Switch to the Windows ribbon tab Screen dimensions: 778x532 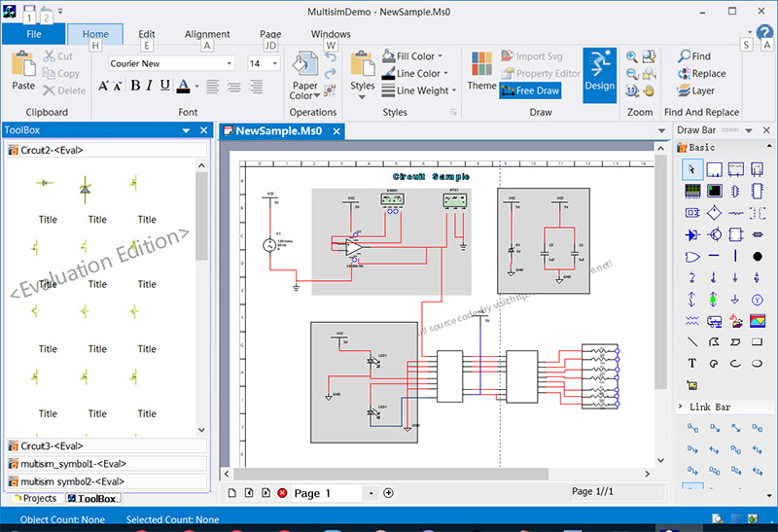pyautogui.click(x=331, y=34)
